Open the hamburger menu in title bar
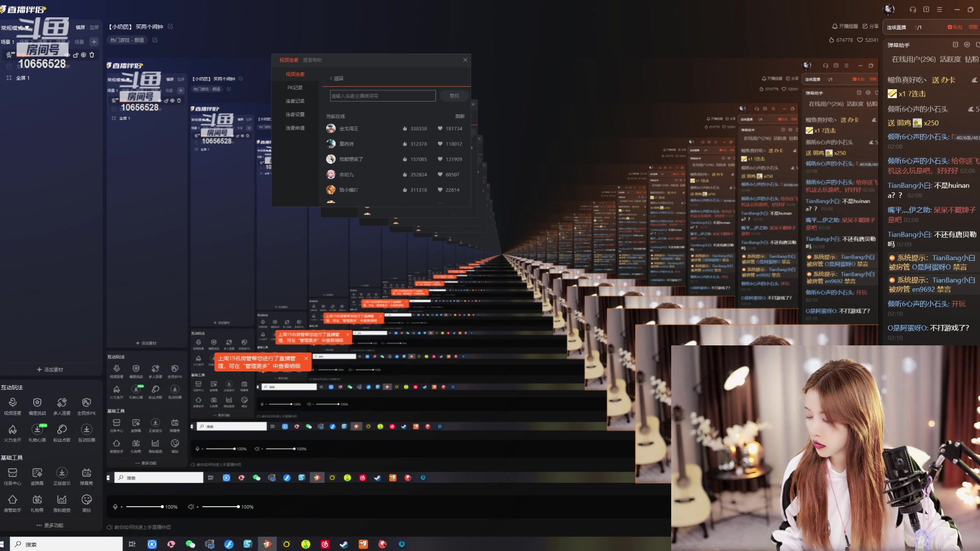 pos(939,9)
